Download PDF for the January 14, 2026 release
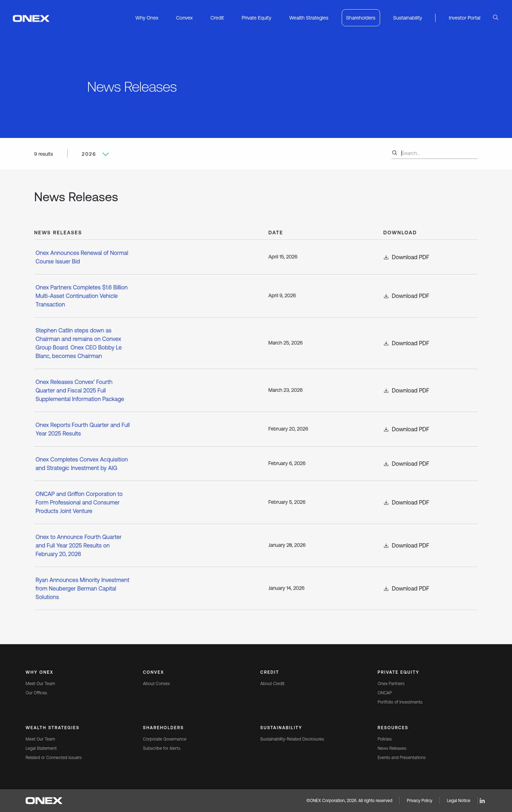The width and height of the screenshot is (512, 812). 406,588
